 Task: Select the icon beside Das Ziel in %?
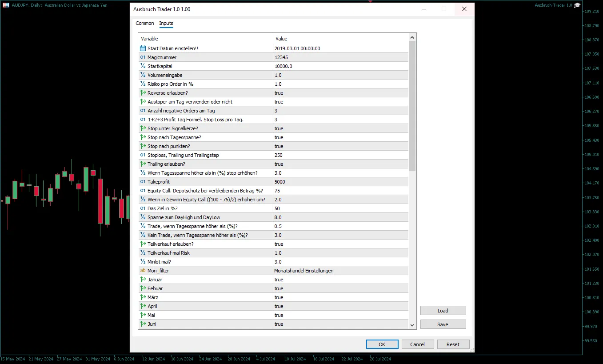pyautogui.click(x=143, y=208)
